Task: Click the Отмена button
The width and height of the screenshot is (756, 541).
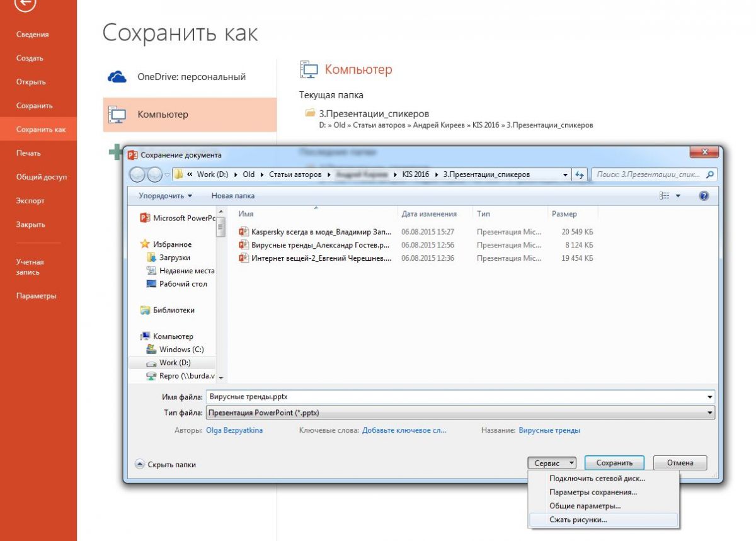Action: [680, 463]
